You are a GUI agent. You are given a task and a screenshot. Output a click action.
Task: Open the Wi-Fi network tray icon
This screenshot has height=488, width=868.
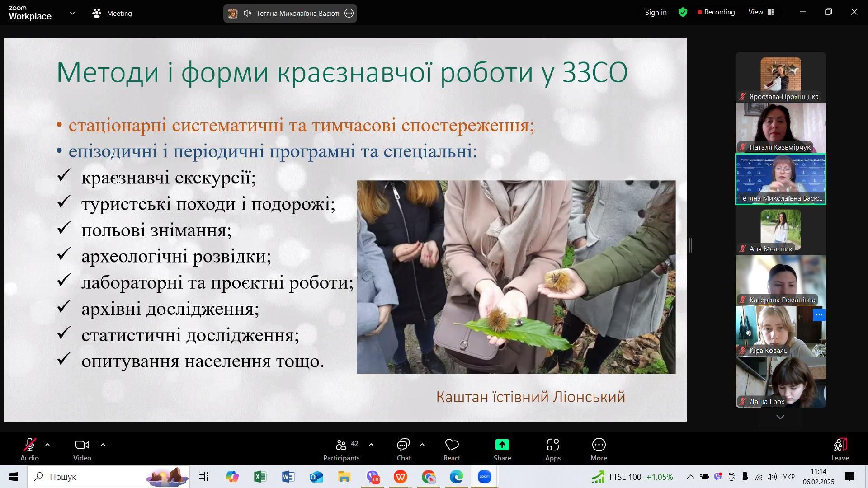pyautogui.click(x=759, y=477)
